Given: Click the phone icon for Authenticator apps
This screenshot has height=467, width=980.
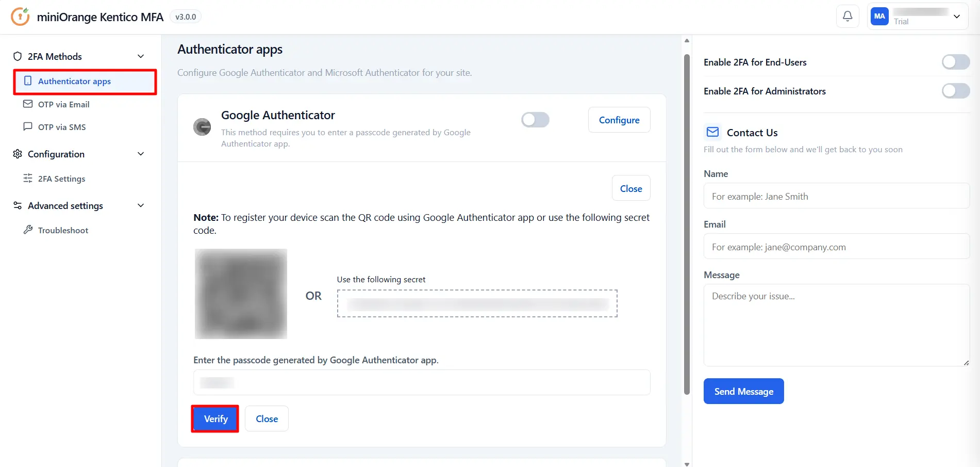Looking at the screenshot, I should point(28,81).
